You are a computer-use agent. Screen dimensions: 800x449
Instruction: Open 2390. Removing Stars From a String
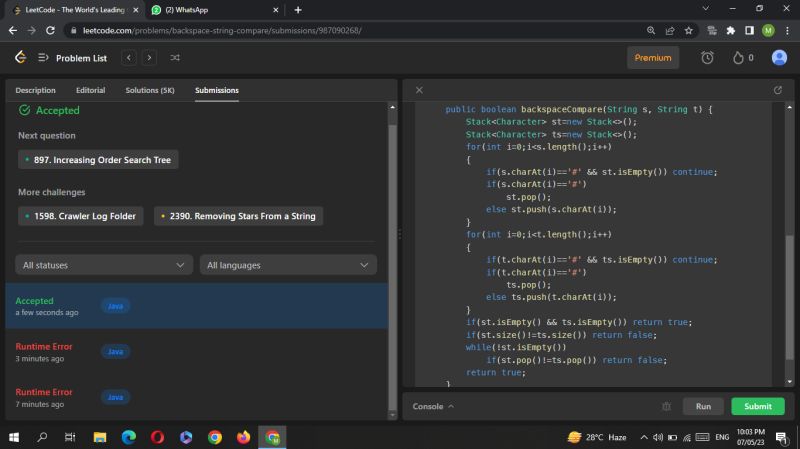coord(238,216)
